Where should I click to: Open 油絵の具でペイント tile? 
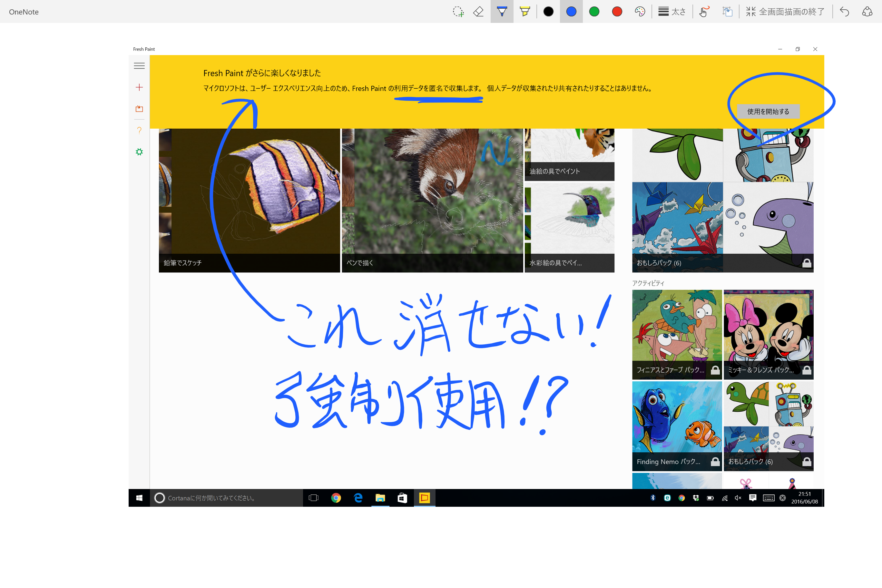click(569, 154)
